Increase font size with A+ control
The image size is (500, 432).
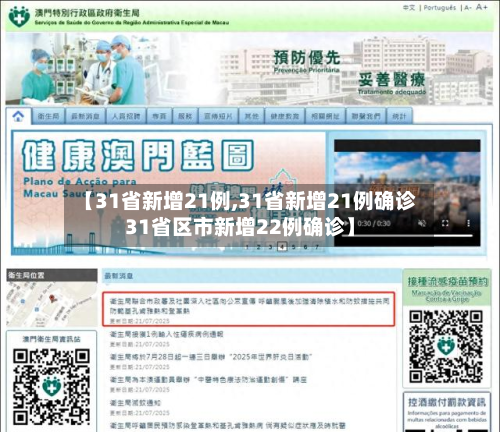tap(481, 7)
